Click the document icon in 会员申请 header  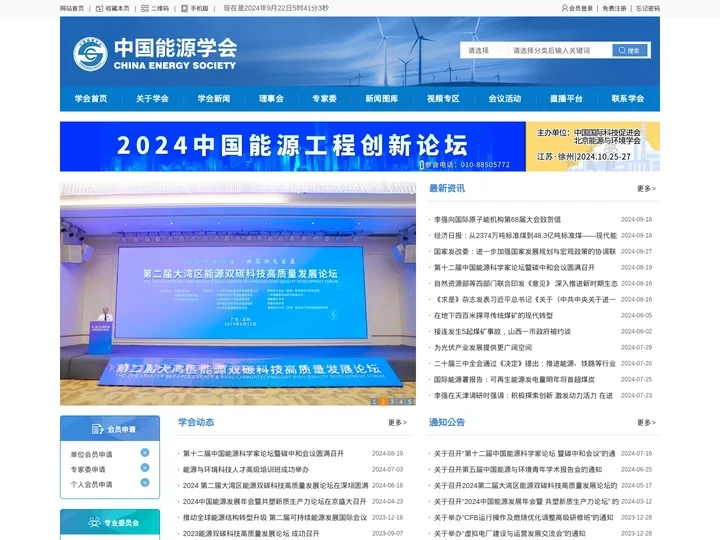click(98, 429)
